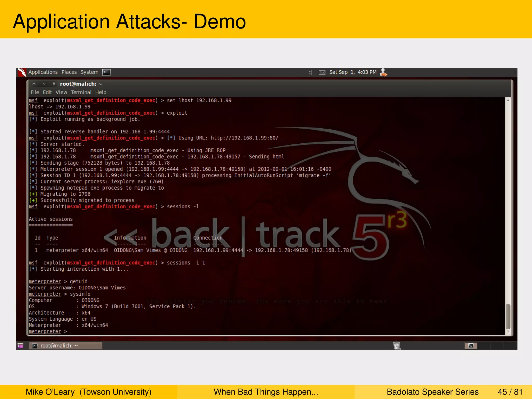Click the 'Connection' column header
The height and width of the screenshot is (399, 532).
pos(208,238)
